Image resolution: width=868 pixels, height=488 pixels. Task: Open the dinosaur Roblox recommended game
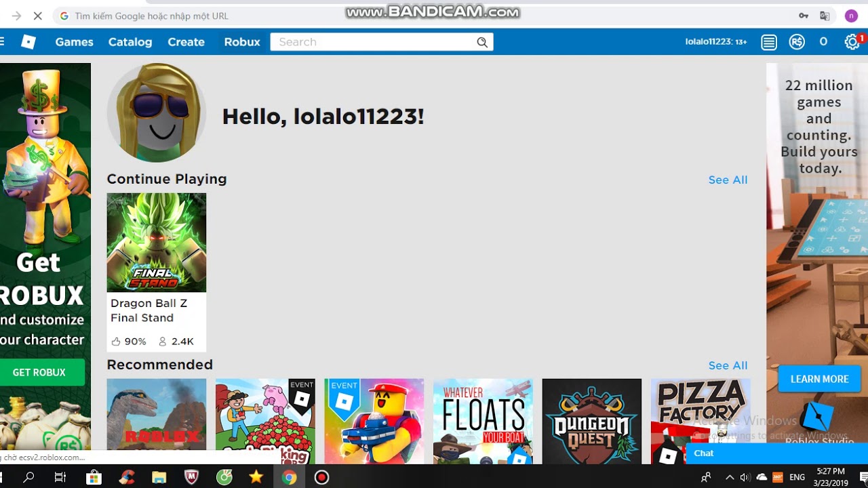point(157,421)
